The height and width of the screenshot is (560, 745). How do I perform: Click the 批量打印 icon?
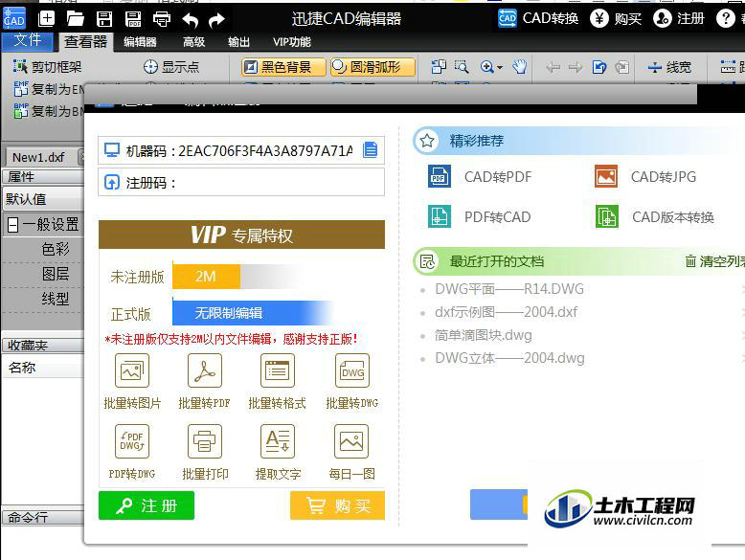point(205,441)
